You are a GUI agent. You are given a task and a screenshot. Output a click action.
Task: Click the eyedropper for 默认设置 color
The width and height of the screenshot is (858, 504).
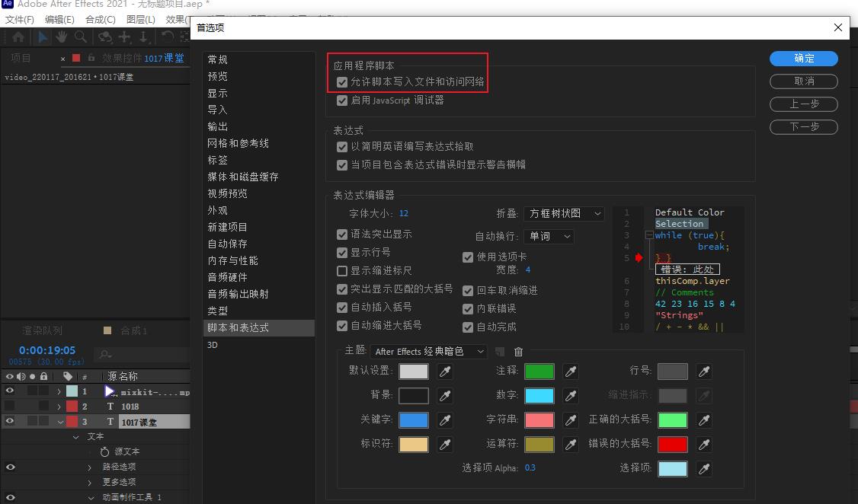pyautogui.click(x=445, y=372)
